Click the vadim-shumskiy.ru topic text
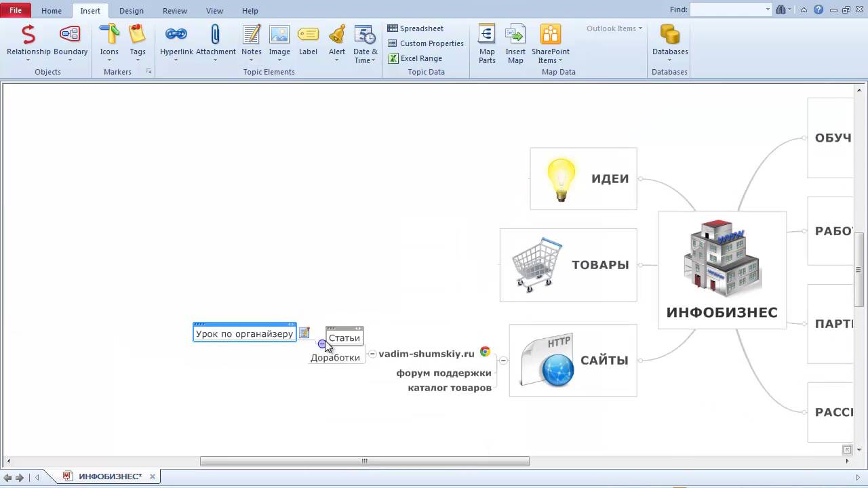The width and height of the screenshot is (868, 488). (427, 354)
